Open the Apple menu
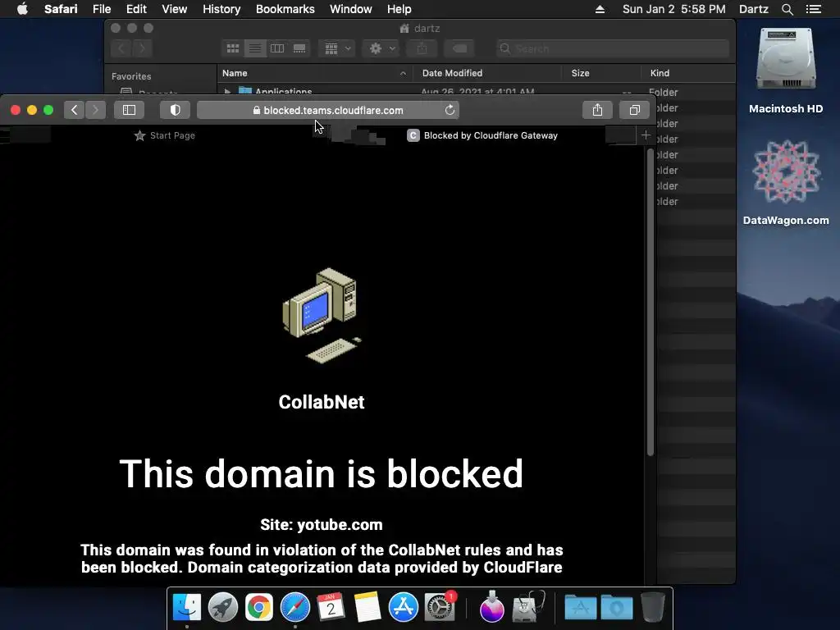 coord(22,9)
